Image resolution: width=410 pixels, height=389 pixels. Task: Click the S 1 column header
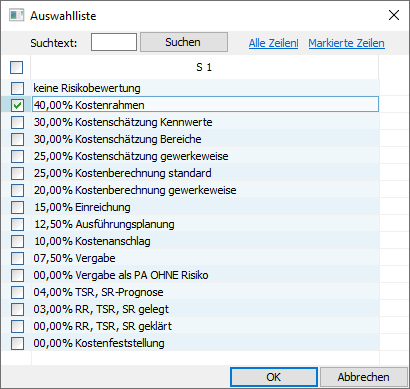pyautogui.click(x=204, y=67)
